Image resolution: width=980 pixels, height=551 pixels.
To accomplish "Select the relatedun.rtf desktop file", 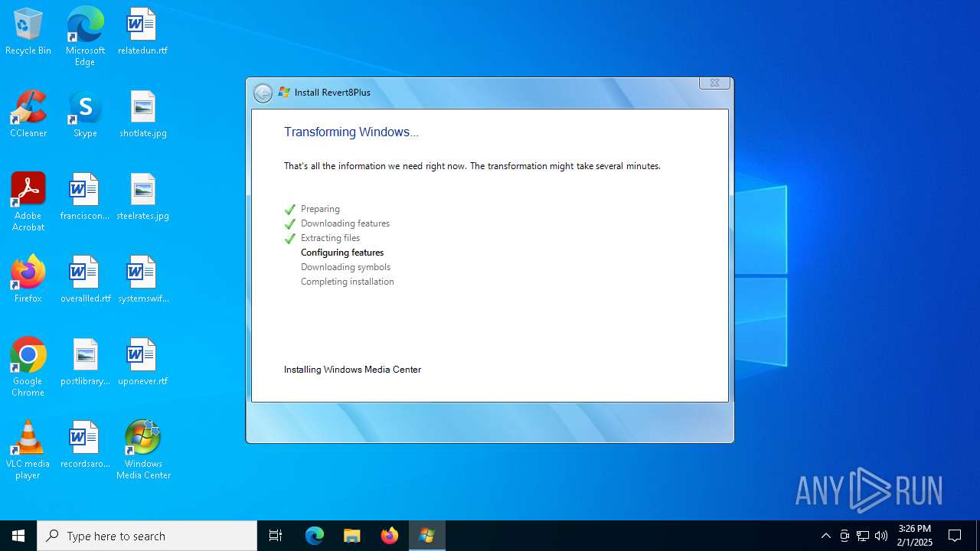I will click(142, 32).
